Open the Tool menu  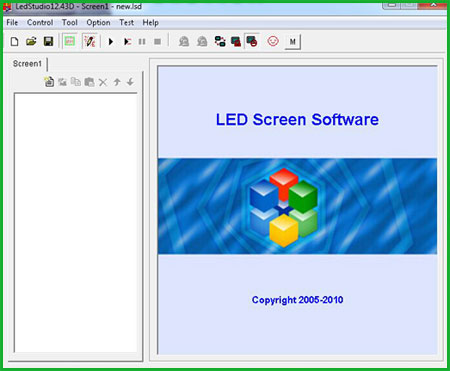point(70,23)
